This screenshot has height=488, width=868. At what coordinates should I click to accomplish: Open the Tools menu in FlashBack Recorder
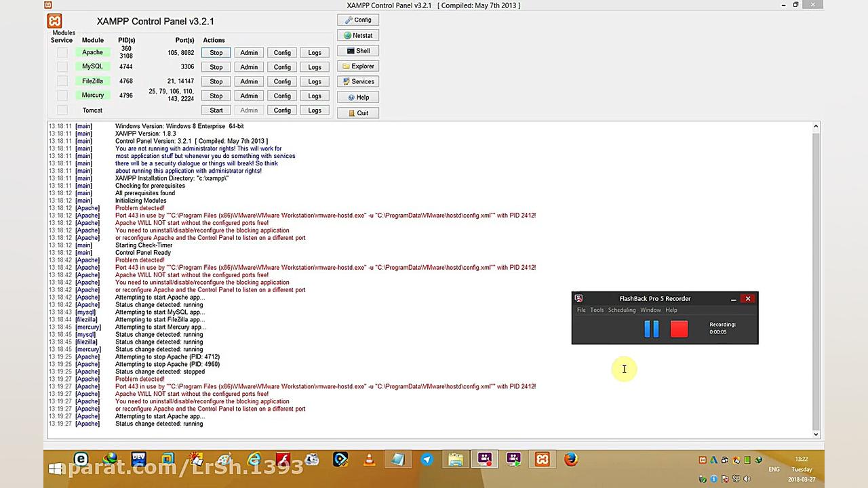coord(597,310)
